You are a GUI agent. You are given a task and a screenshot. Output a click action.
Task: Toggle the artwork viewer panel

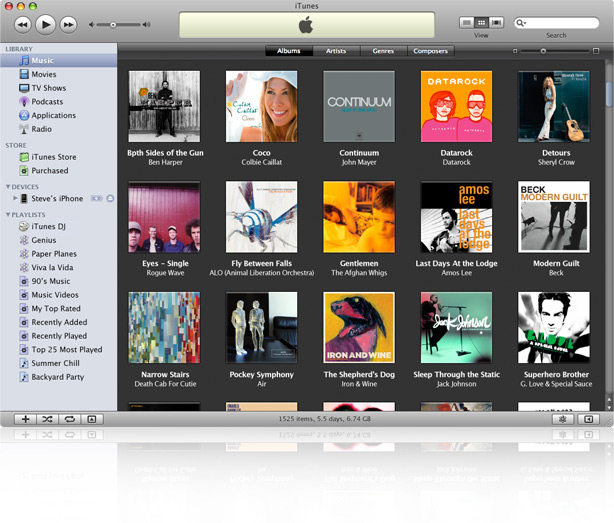[x=92, y=419]
